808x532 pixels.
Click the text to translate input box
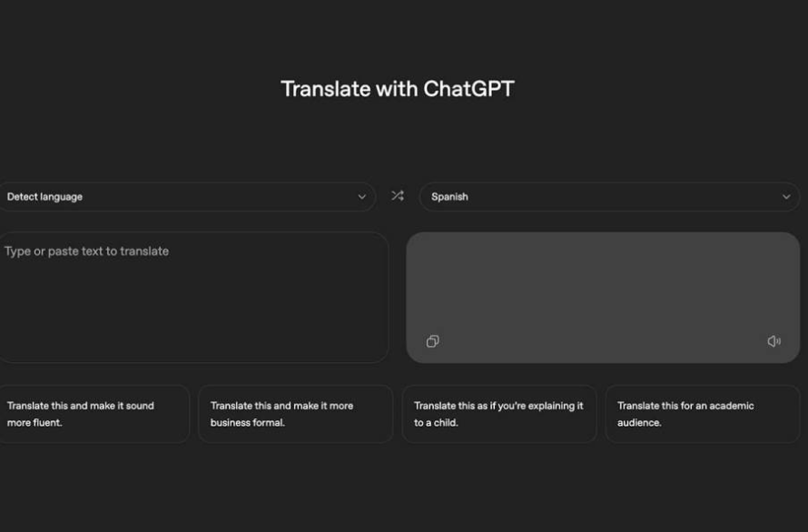click(x=193, y=298)
